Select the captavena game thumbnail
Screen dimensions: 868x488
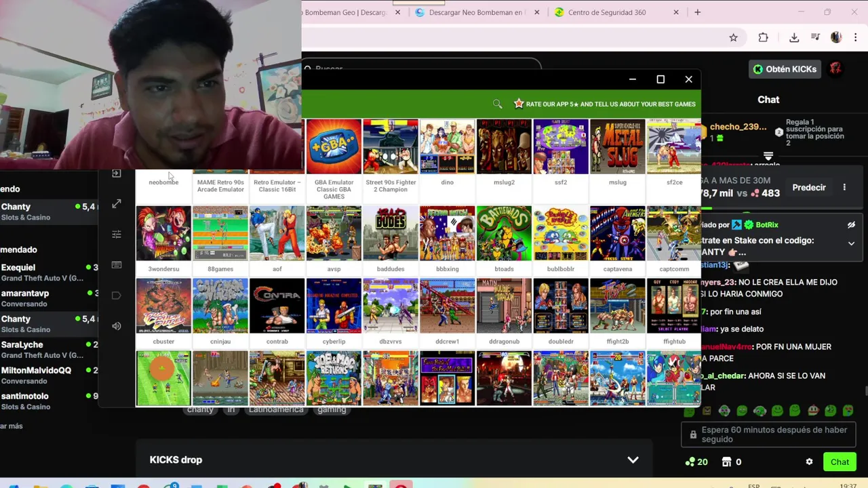617,233
